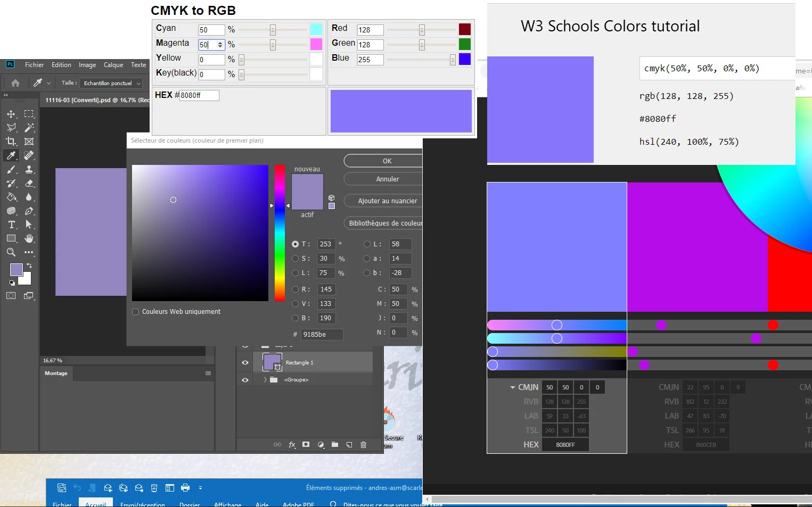
Task: Add a layer mask icon
Action: 306,445
